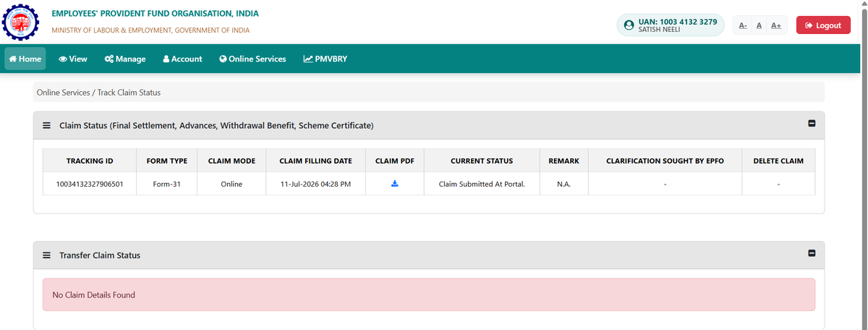The height and width of the screenshot is (330, 868).
Task: Click the Transfer Claim Status heading text
Action: coord(100,255)
